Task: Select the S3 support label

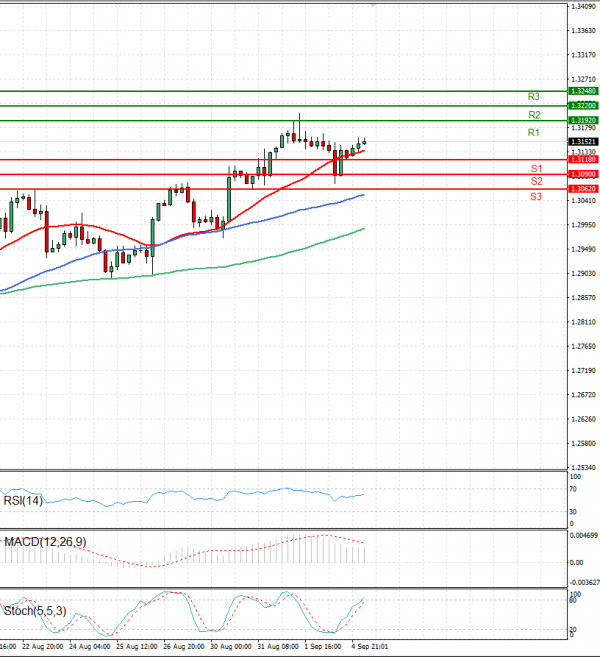Action: coord(536,197)
